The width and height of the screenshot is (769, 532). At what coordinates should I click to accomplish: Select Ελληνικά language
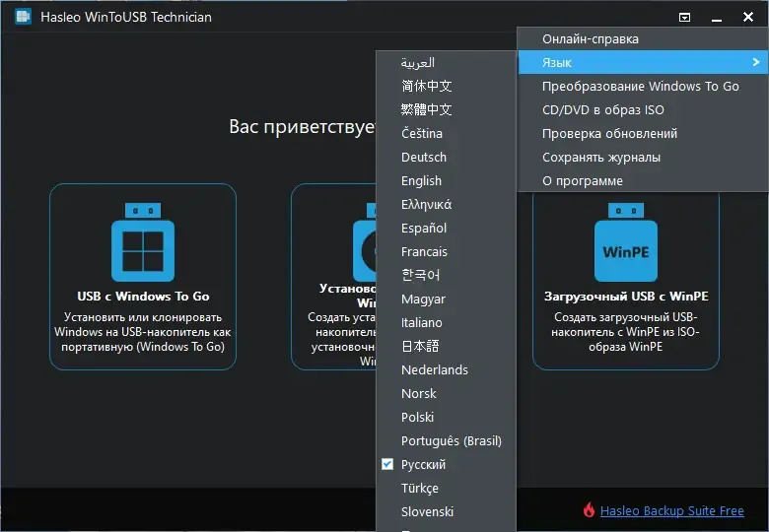click(446, 204)
